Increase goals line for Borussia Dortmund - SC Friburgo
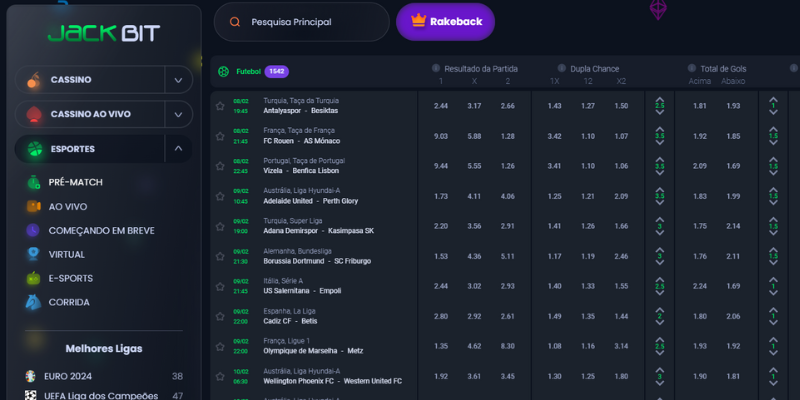 (660, 250)
